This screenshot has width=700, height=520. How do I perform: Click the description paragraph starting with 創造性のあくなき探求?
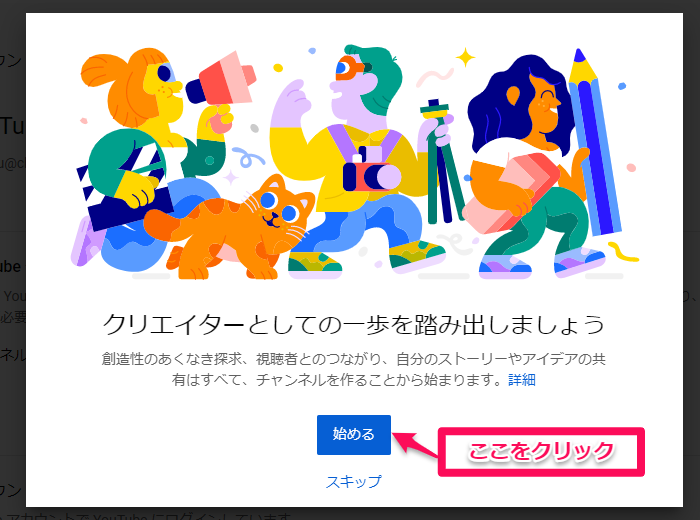(x=354, y=369)
